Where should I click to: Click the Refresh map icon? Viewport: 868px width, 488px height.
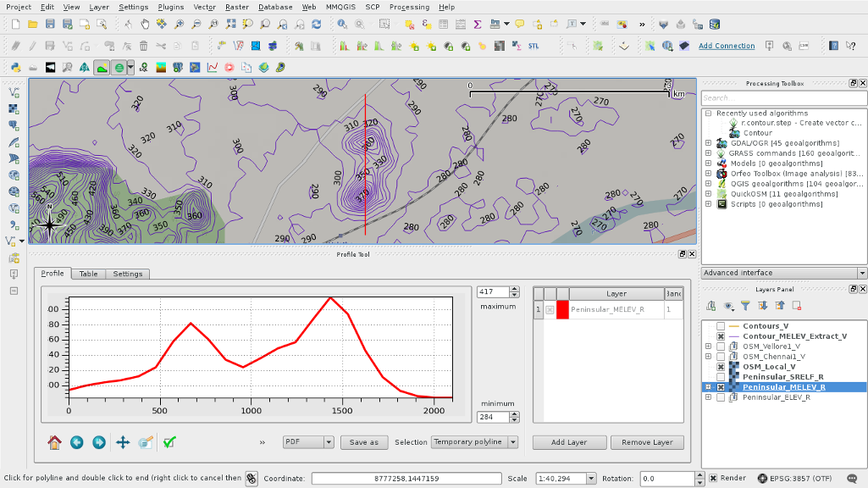[316, 25]
